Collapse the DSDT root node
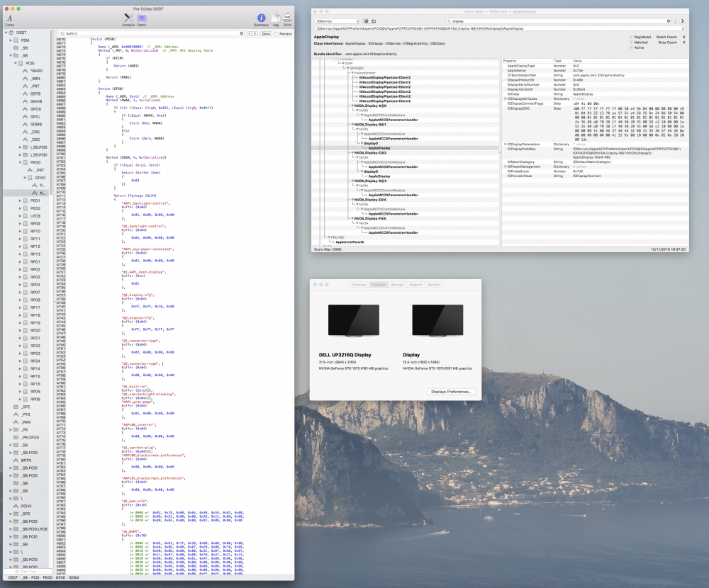The height and width of the screenshot is (588, 709). [x=6, y=33]
